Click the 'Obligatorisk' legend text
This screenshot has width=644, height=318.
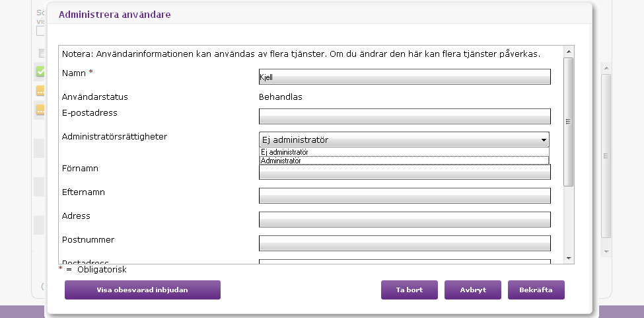(102, 270)
